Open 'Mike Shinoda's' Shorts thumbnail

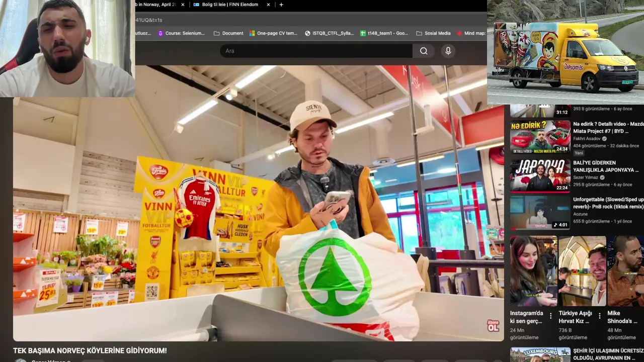pyautogui.click(x=625, y=271)
